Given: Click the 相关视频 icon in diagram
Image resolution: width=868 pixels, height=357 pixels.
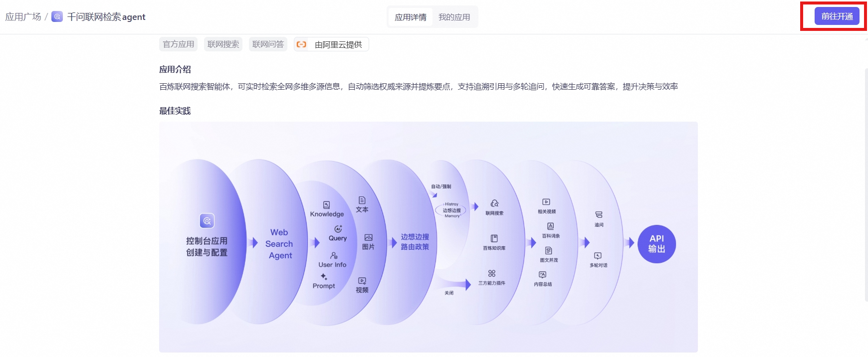Looking at the screenshot, I should click(x=546, y=202).
